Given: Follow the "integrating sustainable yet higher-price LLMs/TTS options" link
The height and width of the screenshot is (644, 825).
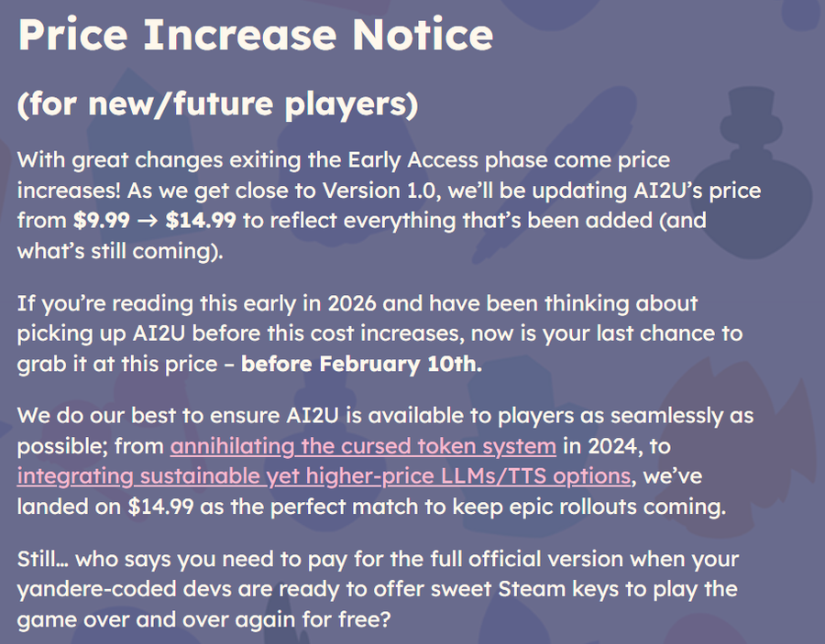Looking at the screenshot, I should click(x=323, y=476).
